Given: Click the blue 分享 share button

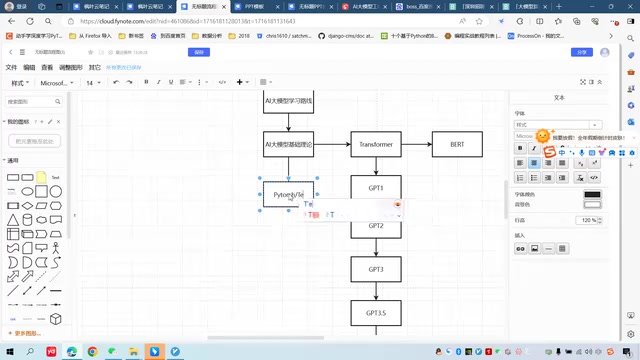Looking at the screenshot, I should click(x=582, y=52).
